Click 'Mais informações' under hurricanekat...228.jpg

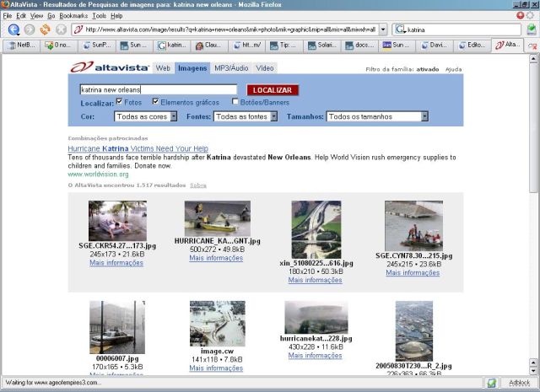coord(315,355)
